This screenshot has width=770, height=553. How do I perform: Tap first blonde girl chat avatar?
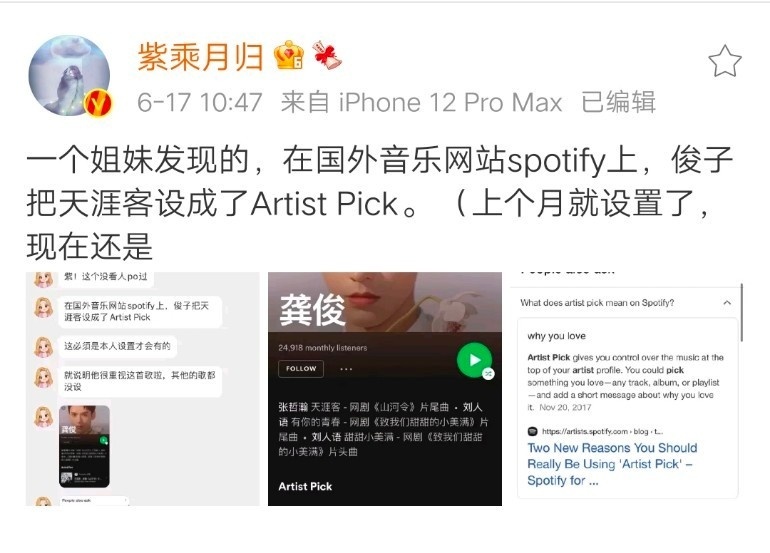43,279
